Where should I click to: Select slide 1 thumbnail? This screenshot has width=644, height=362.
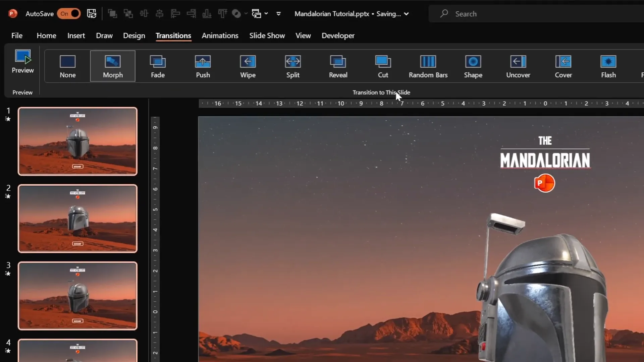pyautogui.click(x=77, y=141)
